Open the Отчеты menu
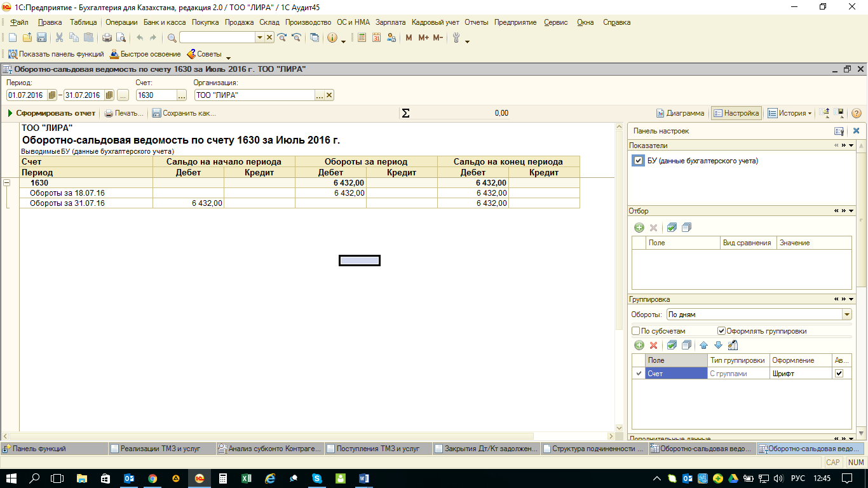 477,22
